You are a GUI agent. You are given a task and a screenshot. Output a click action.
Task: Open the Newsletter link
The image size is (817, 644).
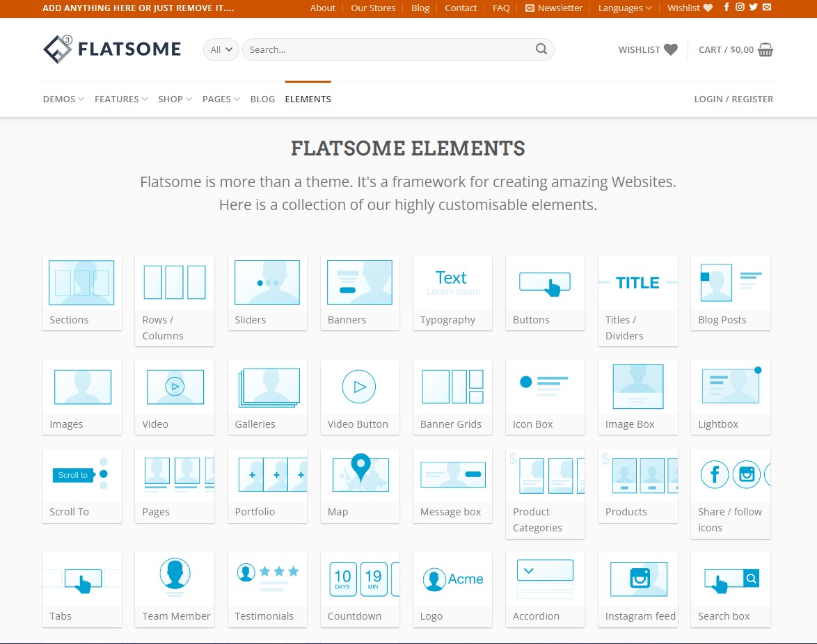point(554,8)
